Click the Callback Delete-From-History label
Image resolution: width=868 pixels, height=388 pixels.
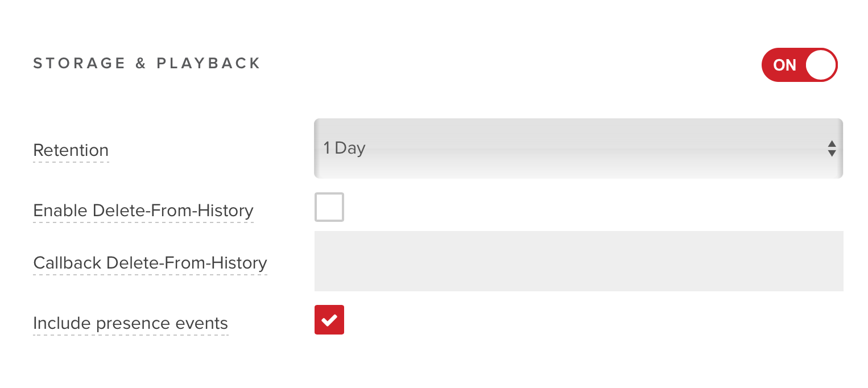point(150,263)
